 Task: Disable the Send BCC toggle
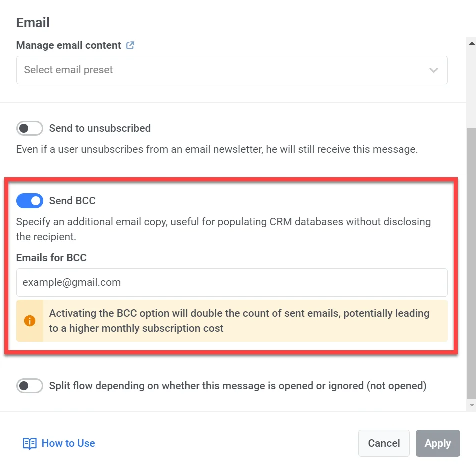tap(30, 201)
